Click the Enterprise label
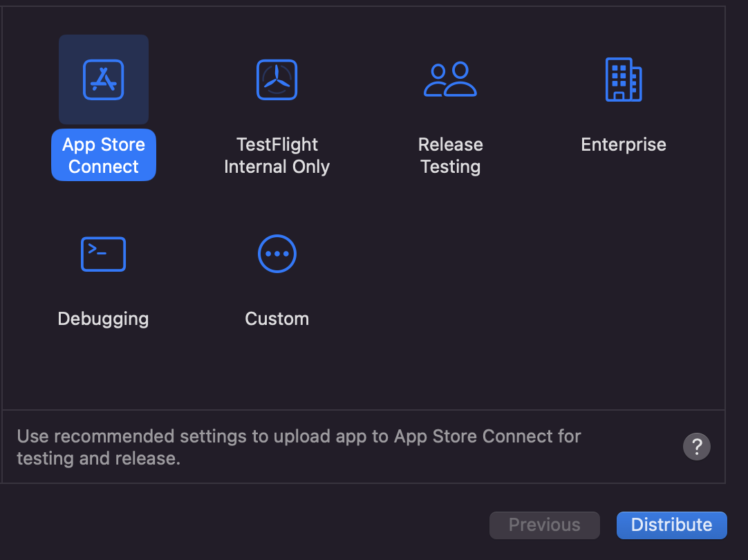 pos(624,144)
